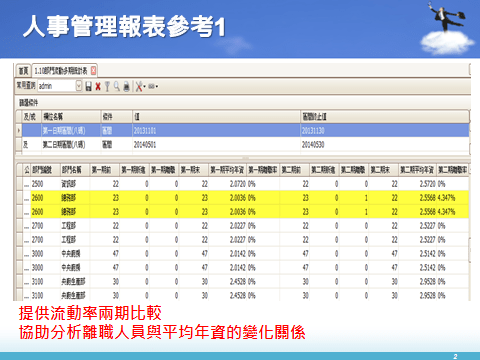480x360 pixels.
Task: Click the magnifying glass search icon
Action: 117,87
